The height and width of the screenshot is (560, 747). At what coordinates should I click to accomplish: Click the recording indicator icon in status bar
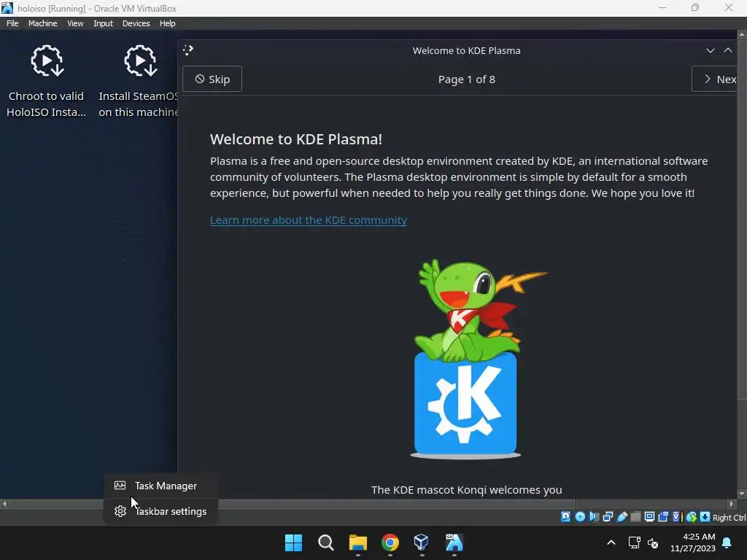tap(663, 517)
